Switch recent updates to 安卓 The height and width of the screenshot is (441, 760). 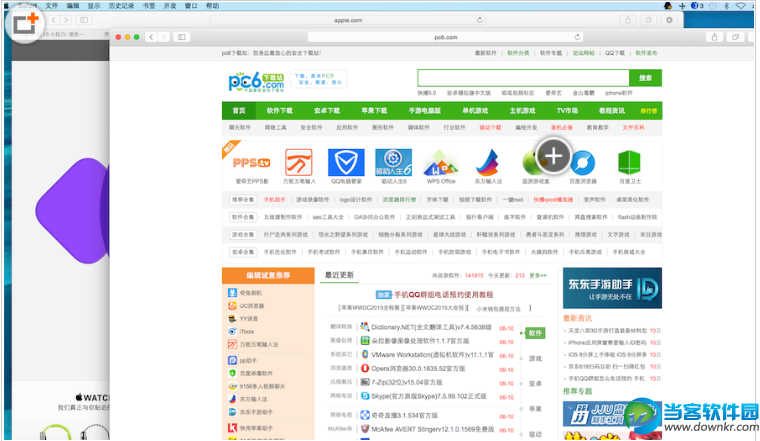tap(535, 384)
